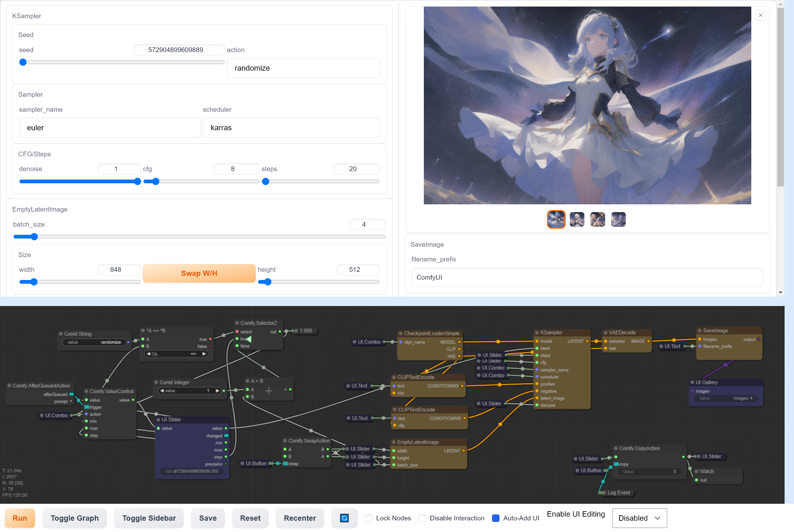Click the left arrow on the Op comparator
The width and height of the screenshot is (794, 532).
[x=148, y=353]
